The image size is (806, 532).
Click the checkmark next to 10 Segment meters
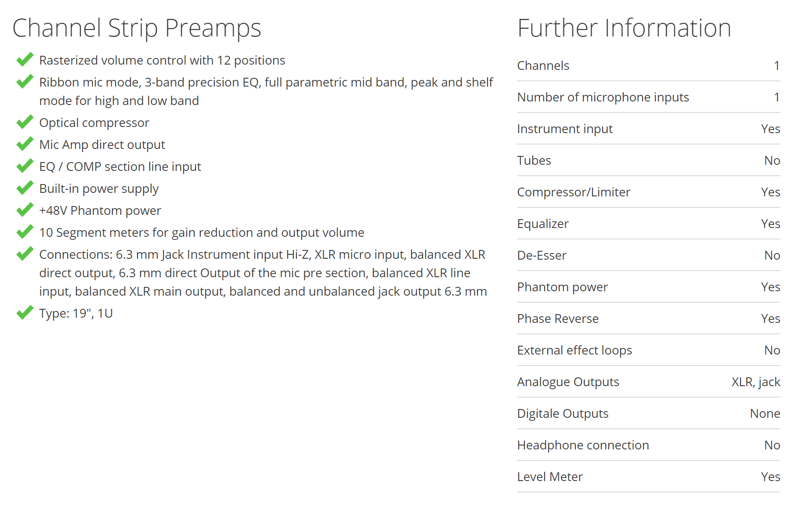coord(25,232)
